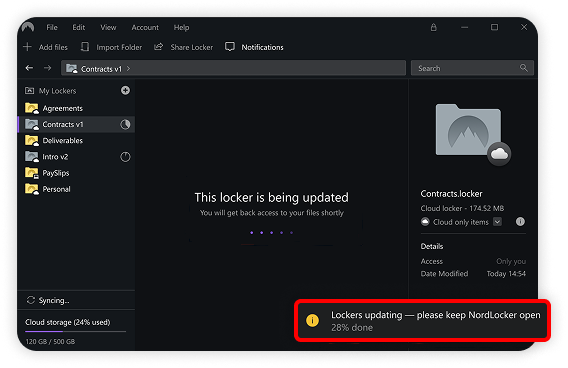Click the search magnifier icon
Image resolution: width=568 pixels, height=368 pixels.
pyautogui.click(x=523, y=68)
